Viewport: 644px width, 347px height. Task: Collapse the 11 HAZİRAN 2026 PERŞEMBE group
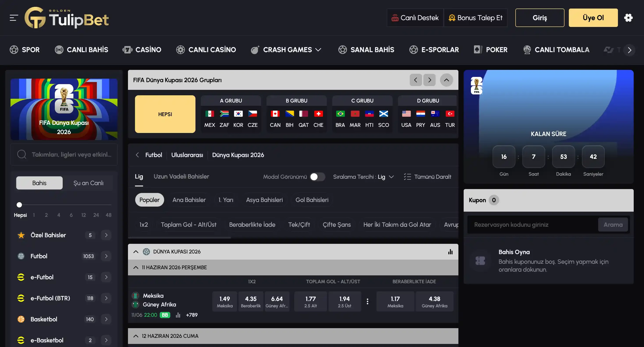click(136, 267)
